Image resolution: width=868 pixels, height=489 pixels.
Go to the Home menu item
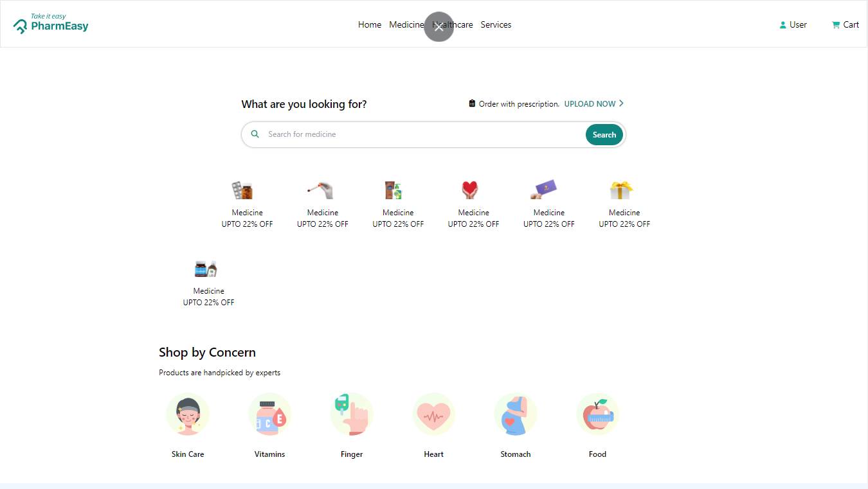(370, 25)
